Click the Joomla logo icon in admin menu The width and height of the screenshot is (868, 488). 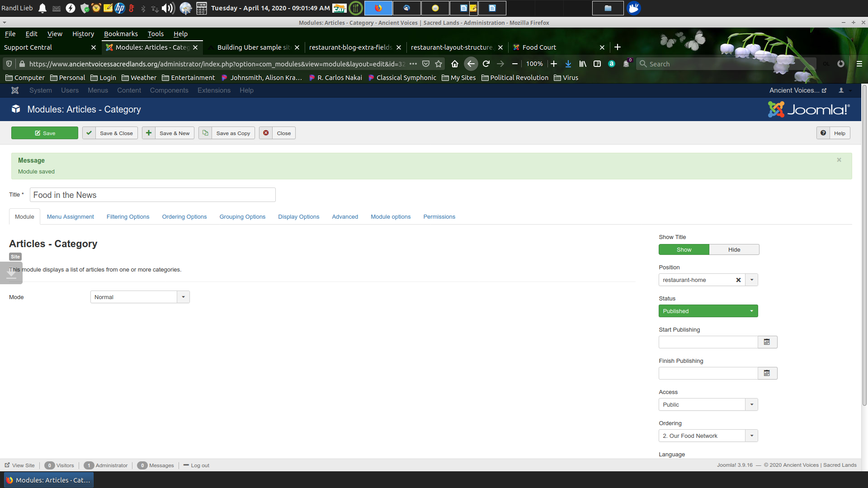coord(15,90)
